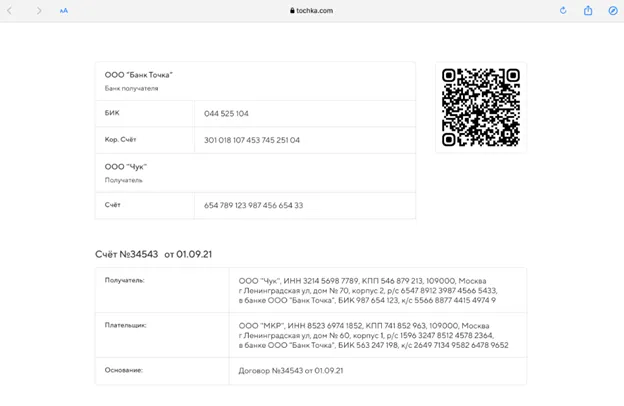Select the Кор. Счёт number 301 018 107 453 745 251 04
This screenshot has height=406, width=624.
[x=252, y=140]
